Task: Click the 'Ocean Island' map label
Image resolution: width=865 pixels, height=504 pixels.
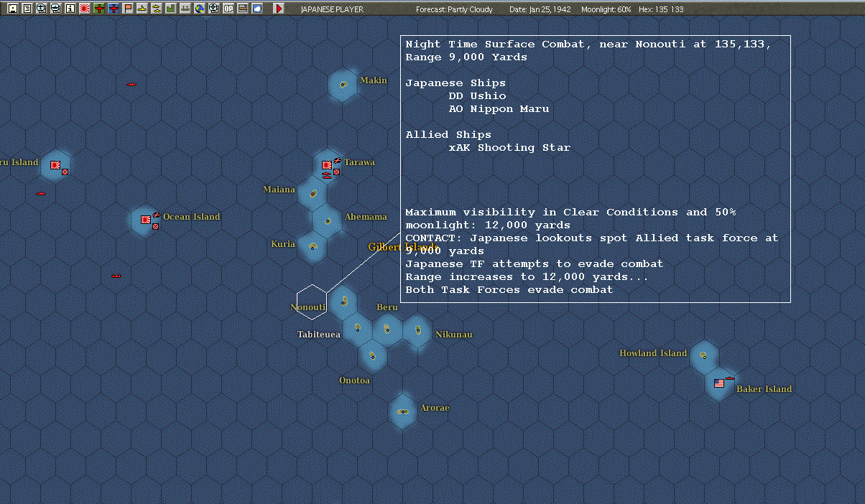Action: tap(192, 217)
